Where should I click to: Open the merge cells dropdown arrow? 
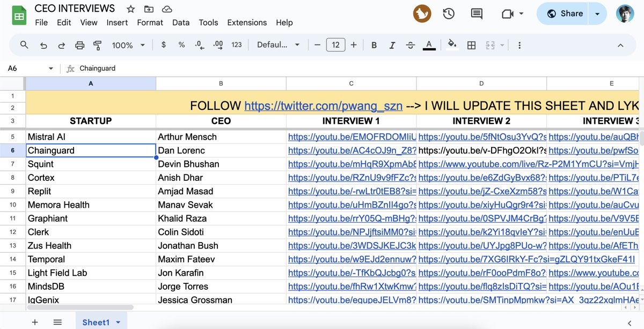[x=503, y=45]
